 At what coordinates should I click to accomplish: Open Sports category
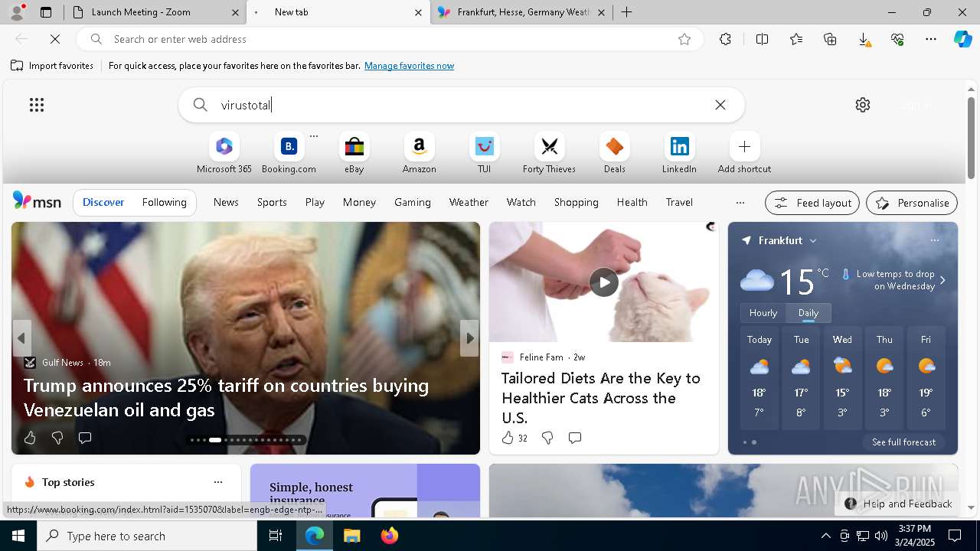tap(272, 202)
